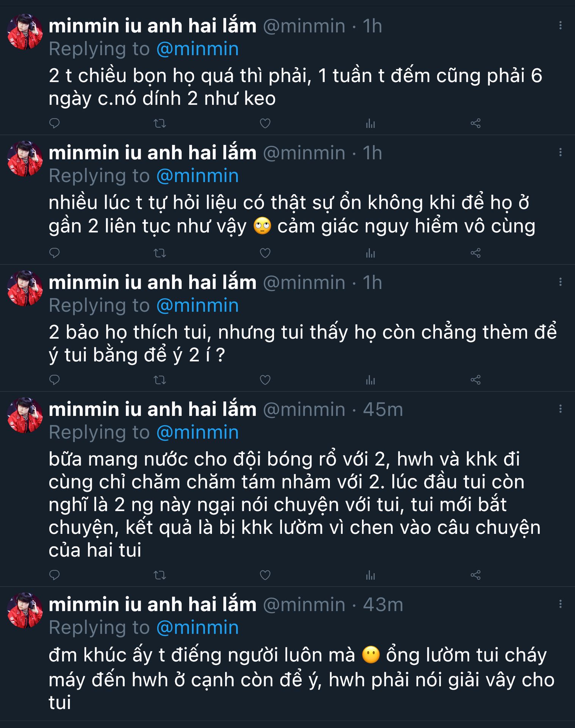The width and height of the screenshot is (575, 728).
Task: Click the profile avatar beside the "2 bảo họ thích tui" tweet
Action: click(25, 288)
